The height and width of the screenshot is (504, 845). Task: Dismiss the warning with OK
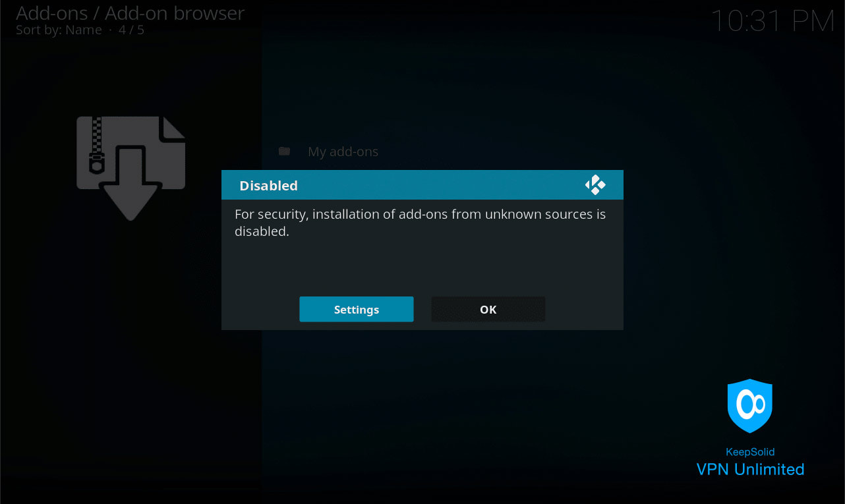tap(488, 309)
